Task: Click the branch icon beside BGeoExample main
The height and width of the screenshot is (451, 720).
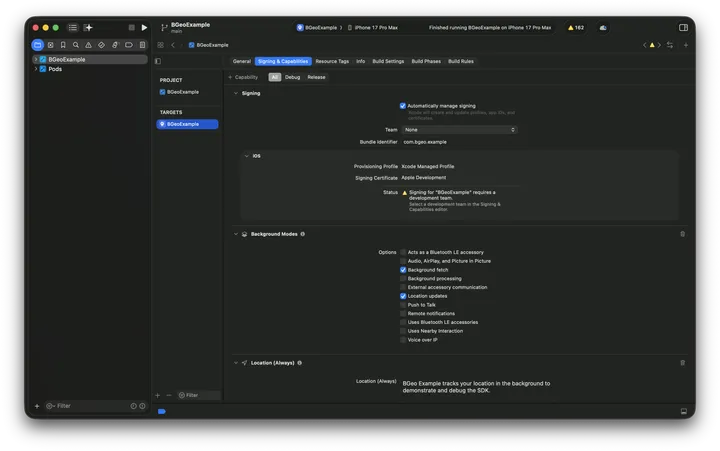Action: point(164,28)
